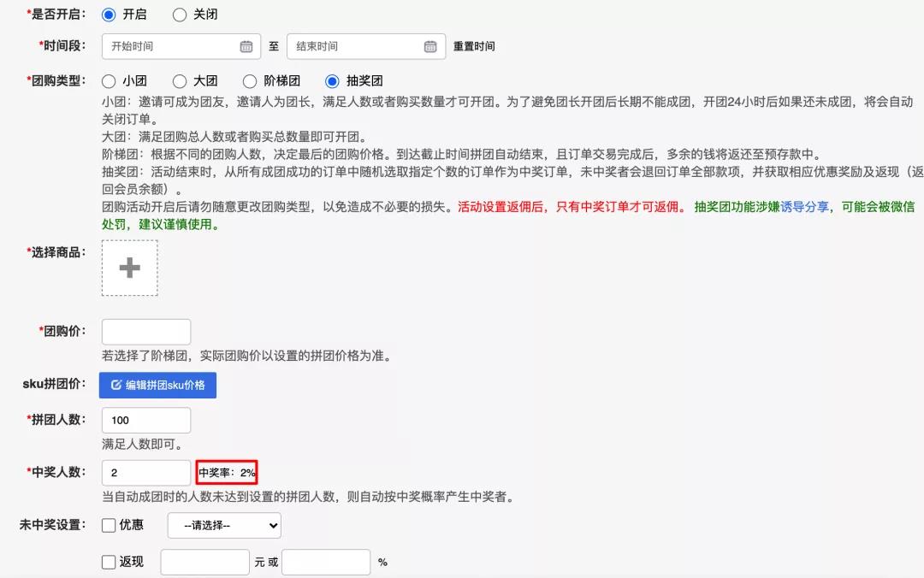Click the 返现 percentage field before %
The width and height of the screenshot is (924, 578).
click(326, 562)
